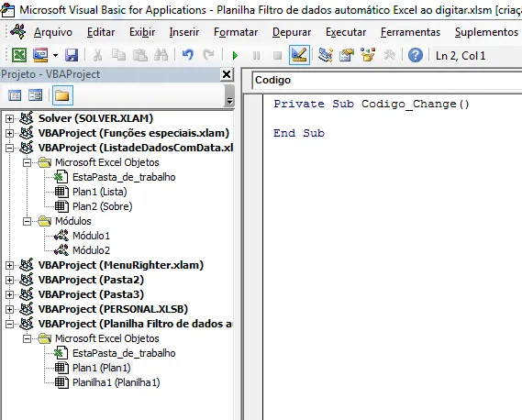Click the Copy icon in toolbar
Image resolution: width=522 pixels, height=420 pixels.
(x=118, y=55)
